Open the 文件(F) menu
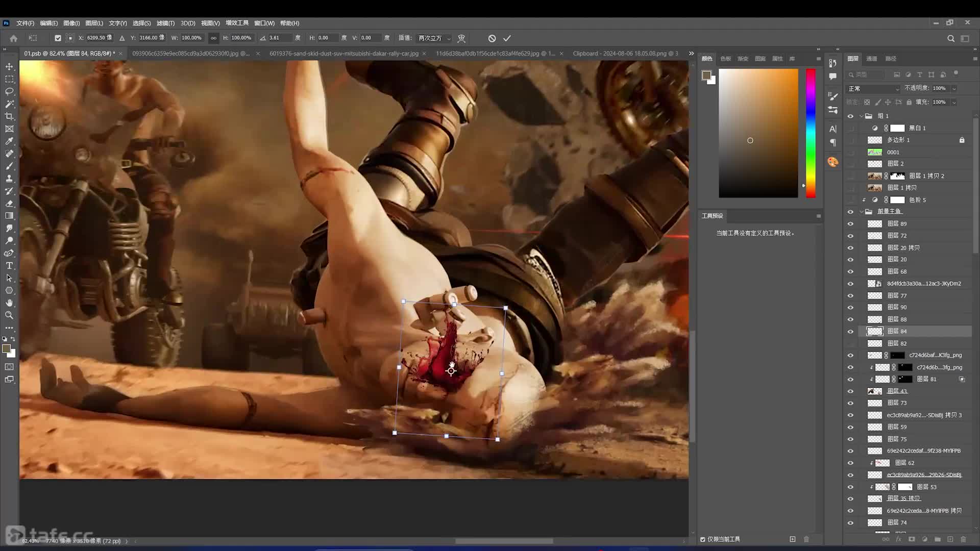The image size is (980, 551). point(25,23)
